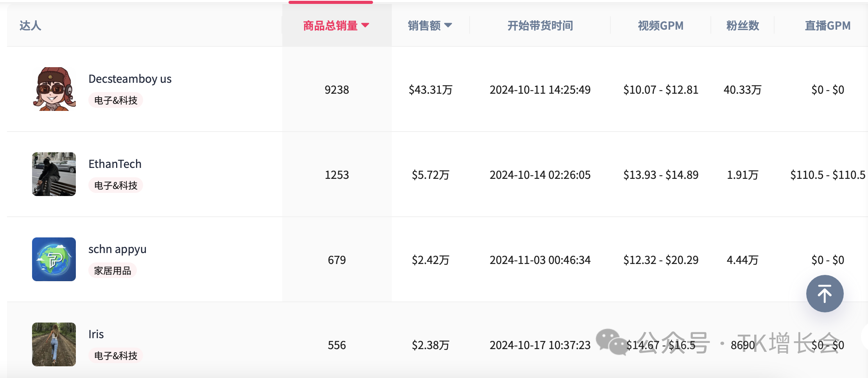The height and width of the screenshot is (378, 868).
Task: Sort by 销售额 column header
Action: point(424,26)
